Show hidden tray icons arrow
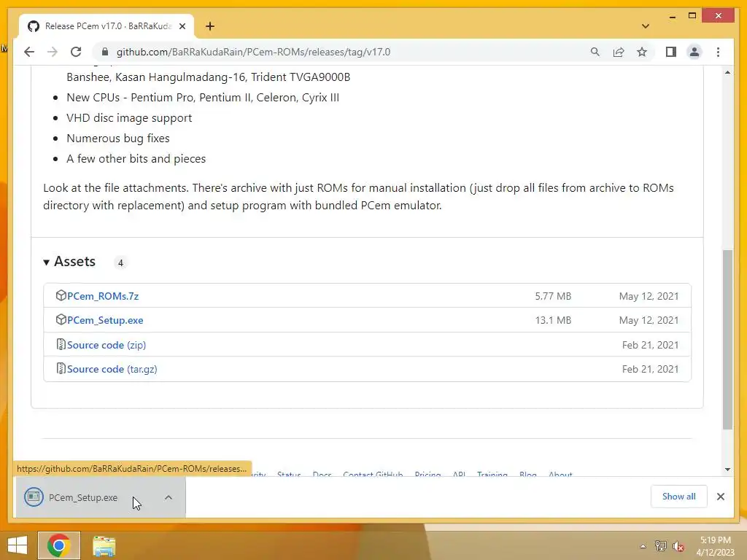Image resolution: width=747 pixels, height=560 pixels. [643, 546]
